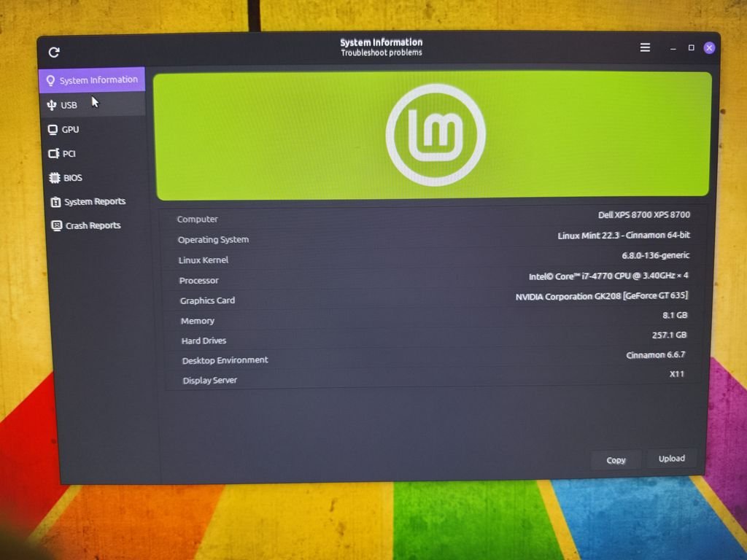Open the GPU page
747x560 pixels.
[x=94, y=129]
